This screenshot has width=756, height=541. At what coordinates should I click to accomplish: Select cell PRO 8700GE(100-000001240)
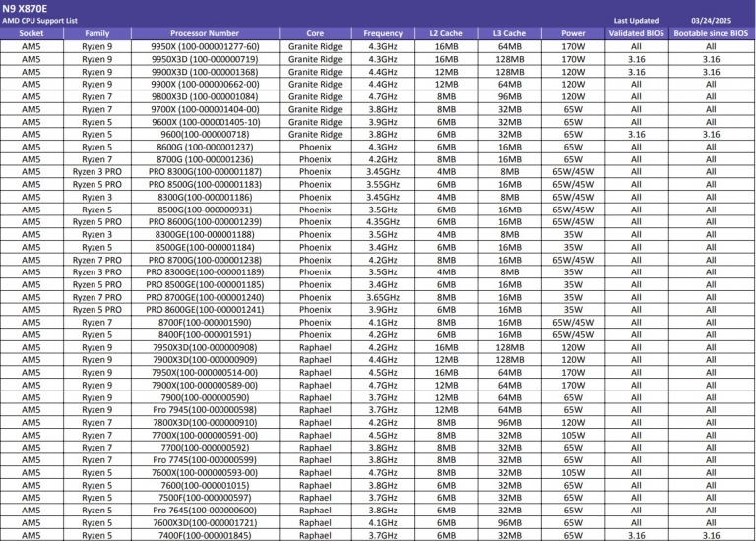click(205, 297)
